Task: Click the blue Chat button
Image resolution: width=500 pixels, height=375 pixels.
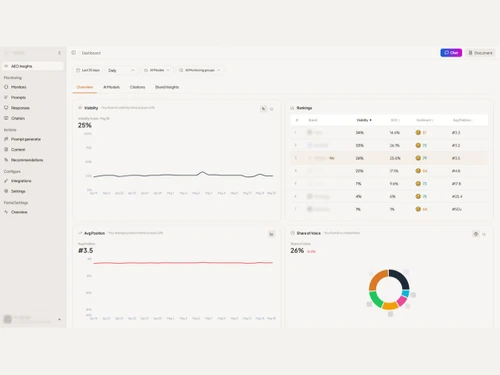Action: (451, 53)
